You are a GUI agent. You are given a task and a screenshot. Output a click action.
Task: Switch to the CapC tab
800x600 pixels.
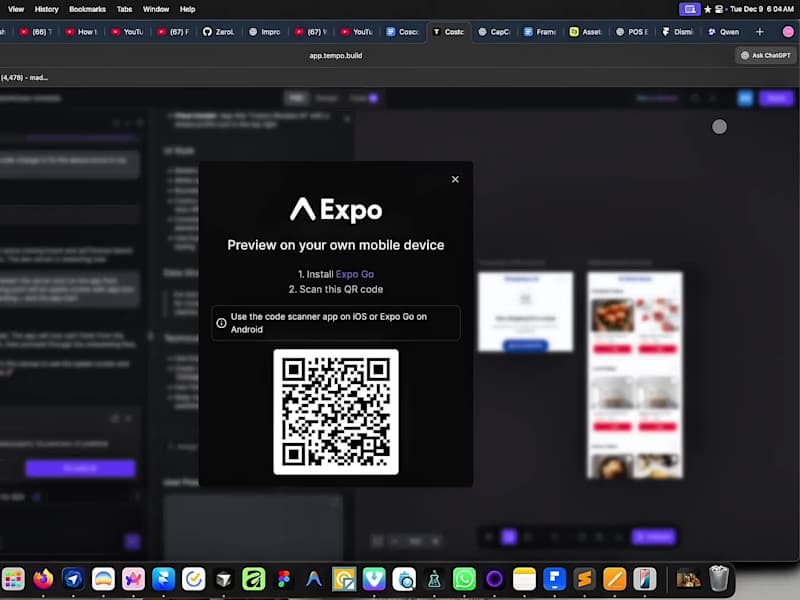pos(494,32)
